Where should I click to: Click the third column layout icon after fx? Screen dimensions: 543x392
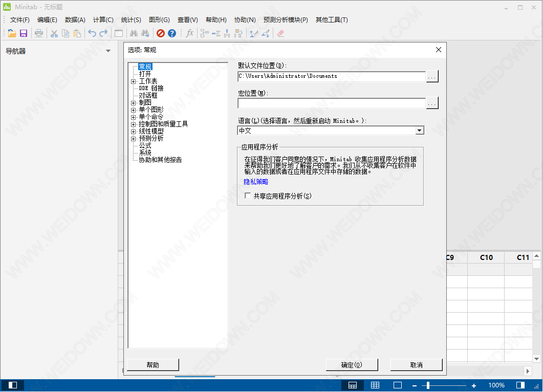point(227,33)
